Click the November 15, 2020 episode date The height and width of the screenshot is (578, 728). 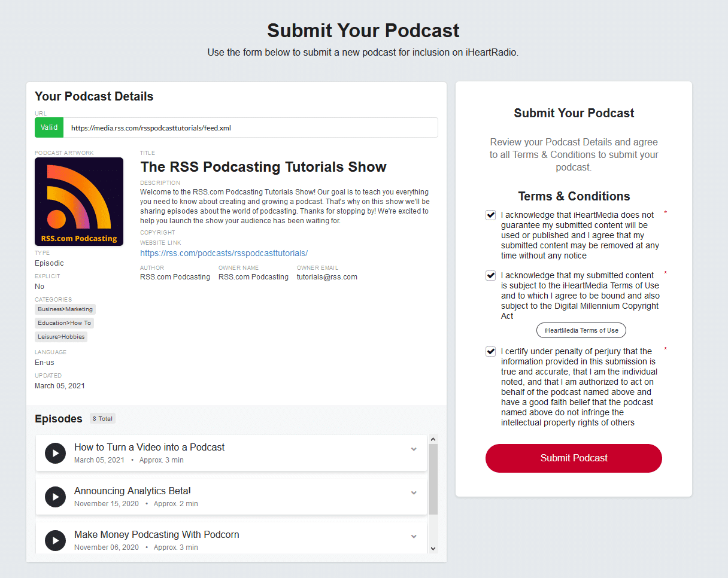(107, 504)
